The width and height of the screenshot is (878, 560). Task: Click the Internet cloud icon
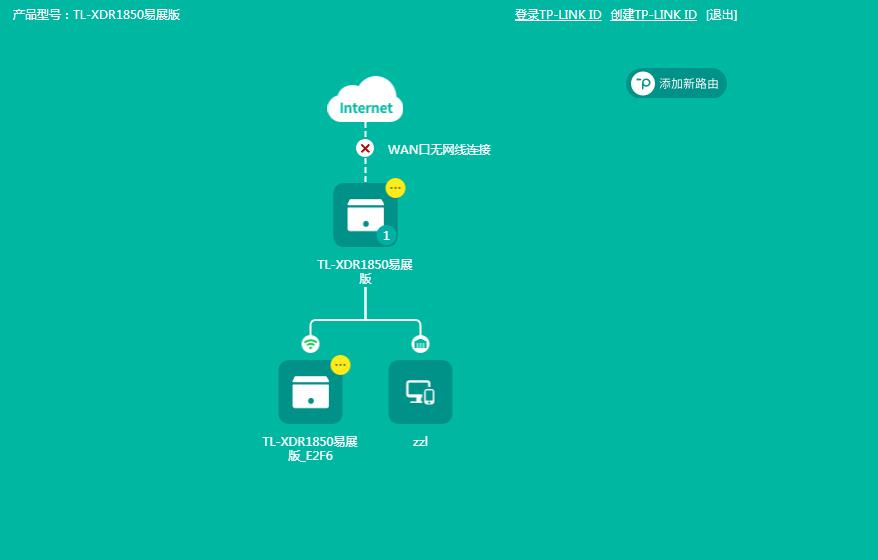pos(365,100)
